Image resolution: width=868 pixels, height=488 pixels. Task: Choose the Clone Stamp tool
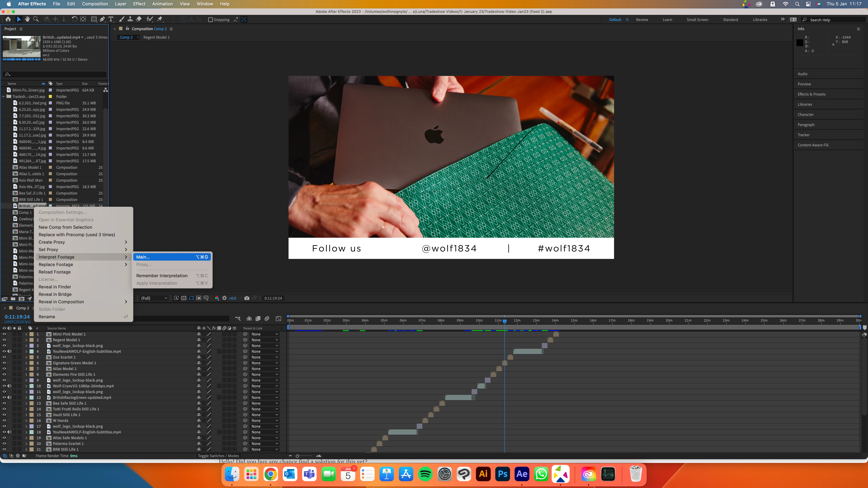(x=130, y=19)
